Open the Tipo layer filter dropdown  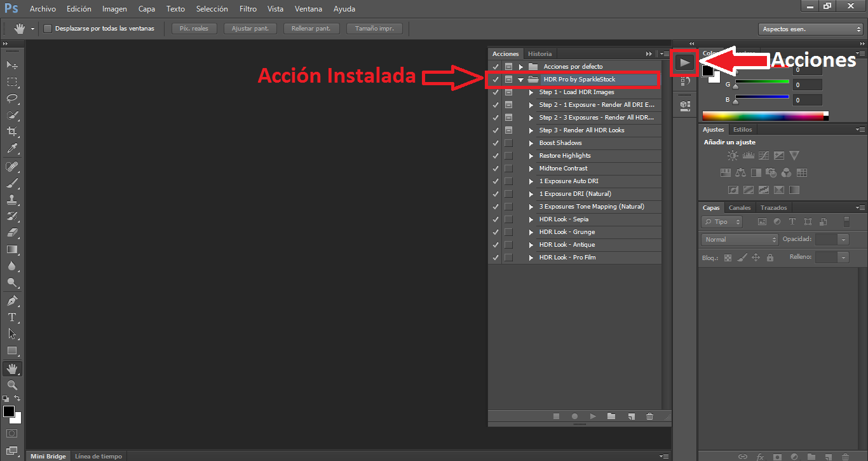tap(722, 222)
